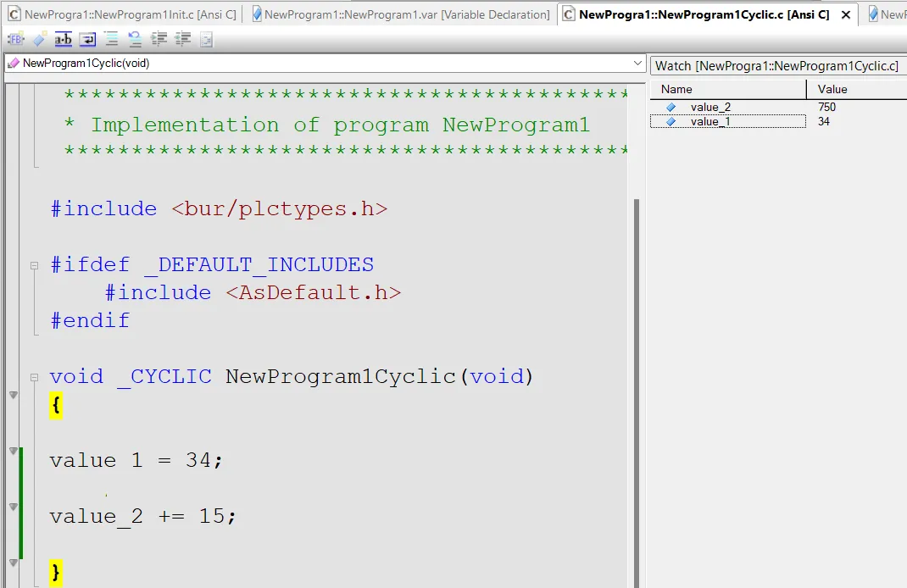Click the value 34 cell in Watch
907x588 pixels.
824,121
